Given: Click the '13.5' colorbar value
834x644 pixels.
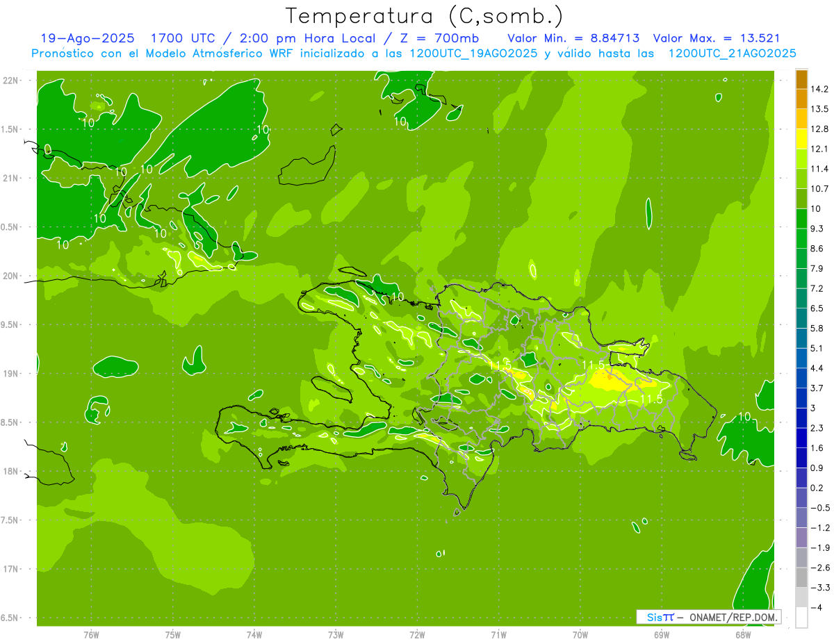Looking at the screenshot, I should click(x=819, y=109).
